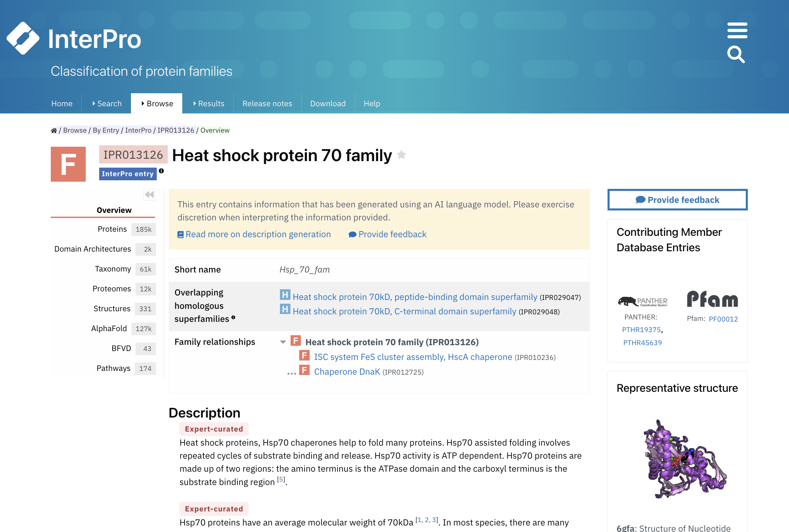The width and height of the screenshot is (789, 532).
Task: Click the PANTHER logo
Action: [x=642, y=301]
